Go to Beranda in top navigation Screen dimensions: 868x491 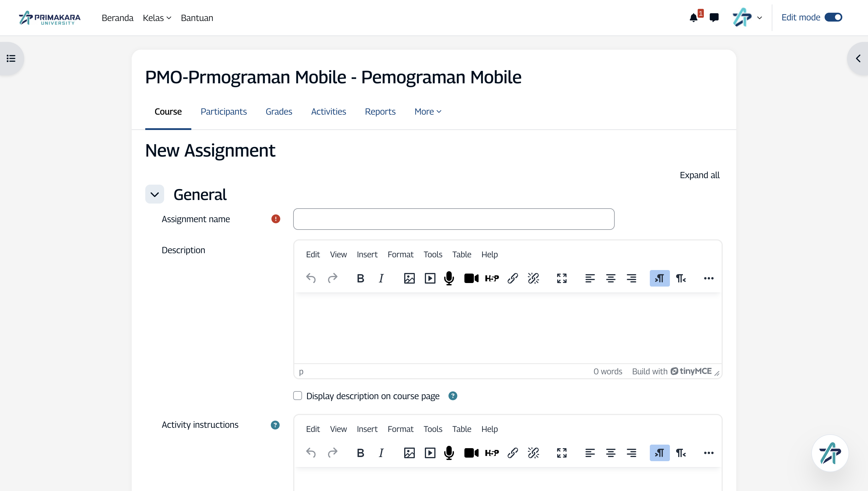(x=117, y=18)
